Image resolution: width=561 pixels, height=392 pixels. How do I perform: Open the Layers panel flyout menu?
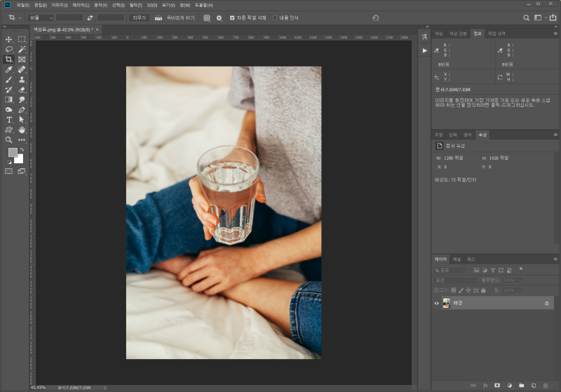pos(555,259)
